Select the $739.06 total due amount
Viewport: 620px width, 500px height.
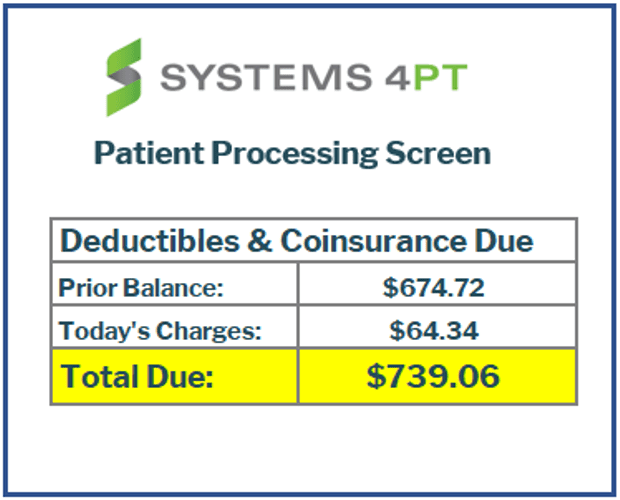[x=434, y=376]
